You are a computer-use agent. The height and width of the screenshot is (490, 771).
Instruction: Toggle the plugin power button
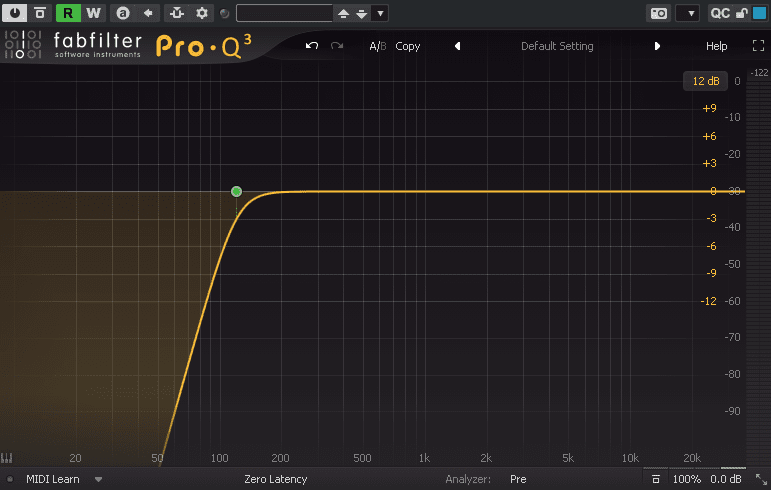[x=15, y=13]
